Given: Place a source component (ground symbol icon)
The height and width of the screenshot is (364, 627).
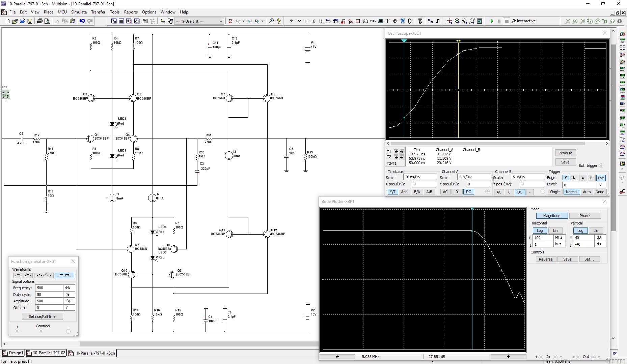Looking at the screenshot, I should (x=291, y=21).
